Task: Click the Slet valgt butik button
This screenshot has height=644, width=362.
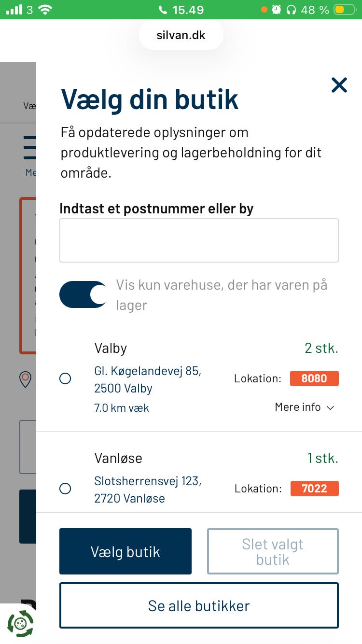Action: tap(273, 551)
